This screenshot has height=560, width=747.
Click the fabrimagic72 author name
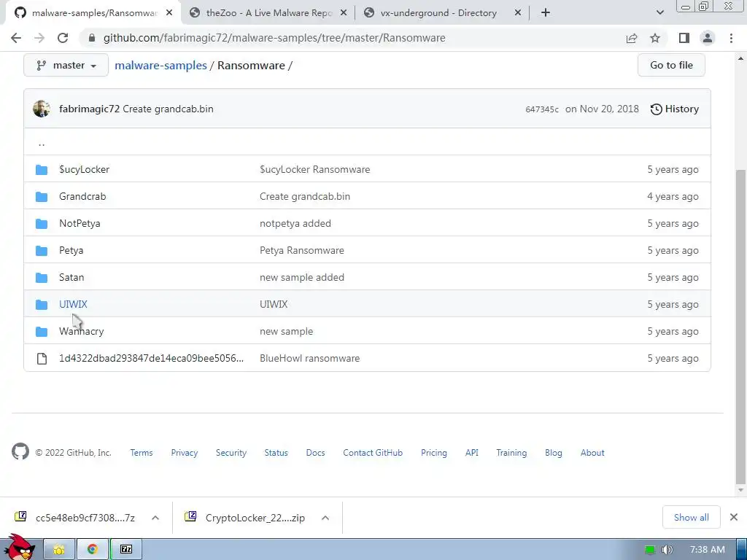click(x=89, y=109)
